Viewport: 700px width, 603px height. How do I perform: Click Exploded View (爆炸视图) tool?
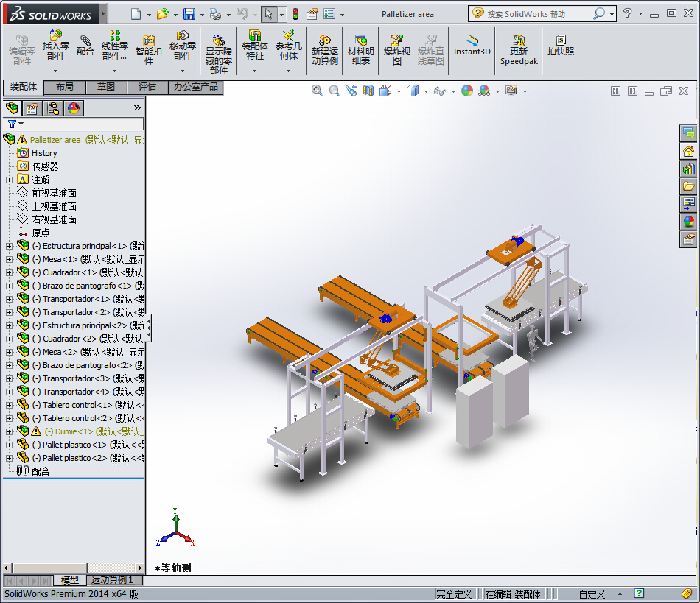[396, 50]
